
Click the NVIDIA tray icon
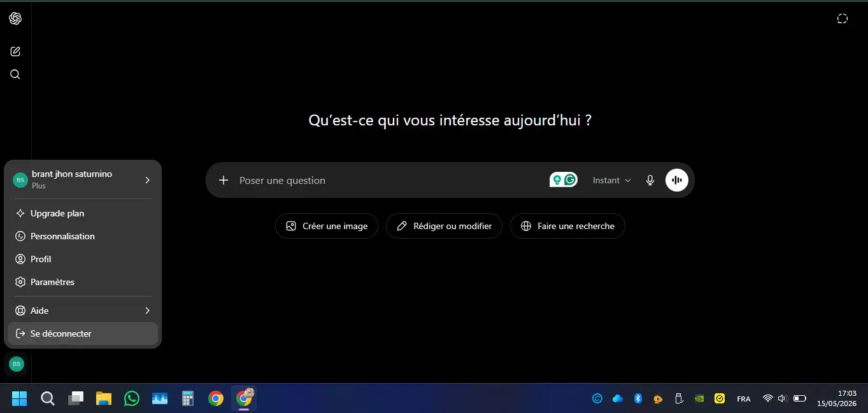pos(699,399)
